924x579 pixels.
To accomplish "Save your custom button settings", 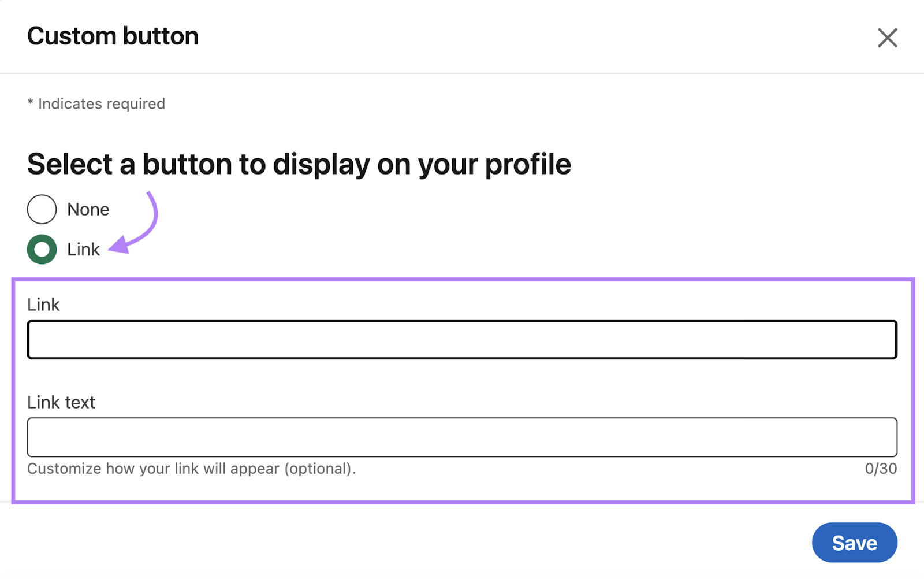I will (854, 542).
